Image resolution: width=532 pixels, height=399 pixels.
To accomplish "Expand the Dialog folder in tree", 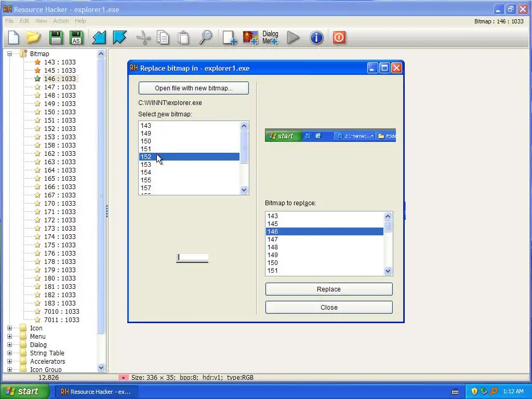I will tap(9, 345).
